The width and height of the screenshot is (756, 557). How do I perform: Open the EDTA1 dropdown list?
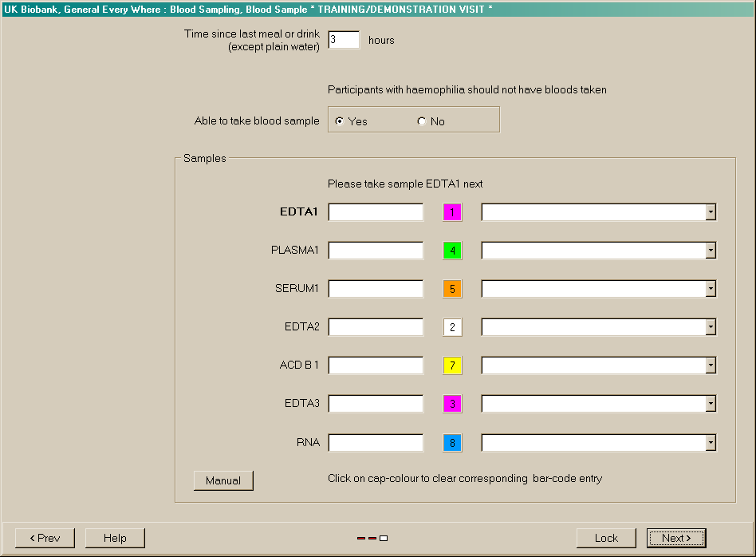pos(710,212)
